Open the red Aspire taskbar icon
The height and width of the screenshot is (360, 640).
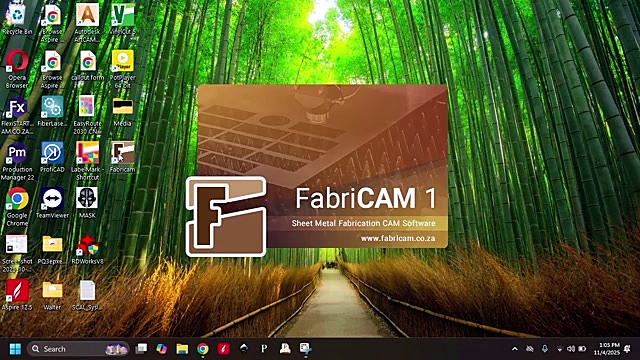pyautogui.click(x=223, y=349)
